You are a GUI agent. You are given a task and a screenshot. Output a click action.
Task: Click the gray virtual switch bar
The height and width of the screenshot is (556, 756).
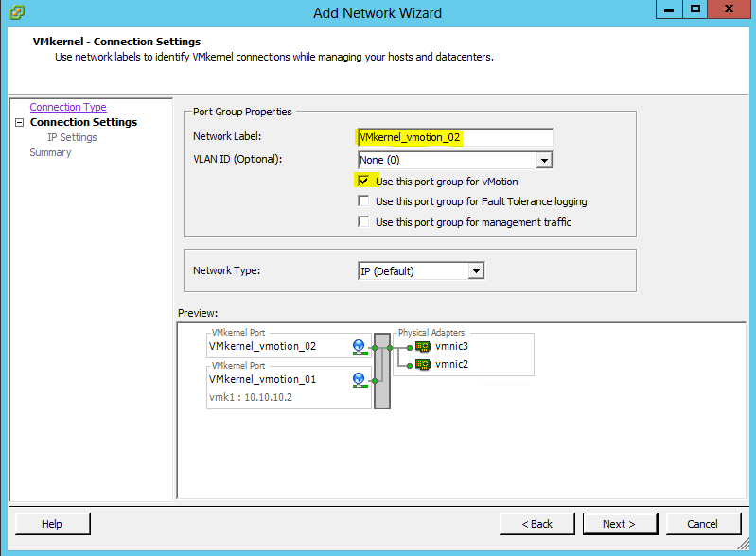[x=382, y=371]
